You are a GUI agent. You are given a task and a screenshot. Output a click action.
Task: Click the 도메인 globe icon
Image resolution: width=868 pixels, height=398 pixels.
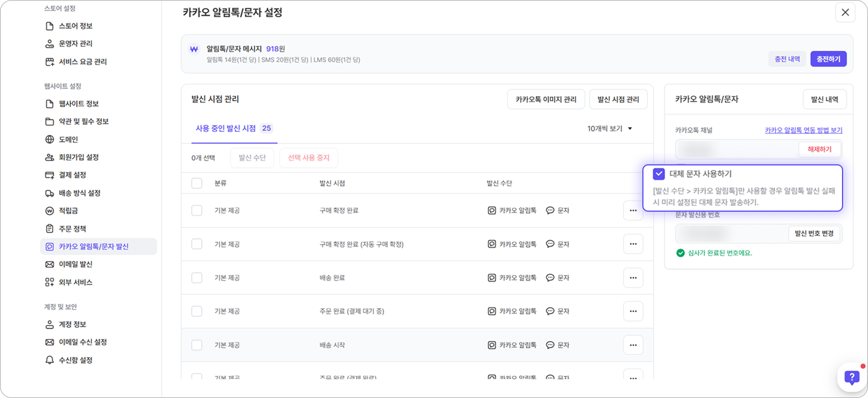(49, 139)
